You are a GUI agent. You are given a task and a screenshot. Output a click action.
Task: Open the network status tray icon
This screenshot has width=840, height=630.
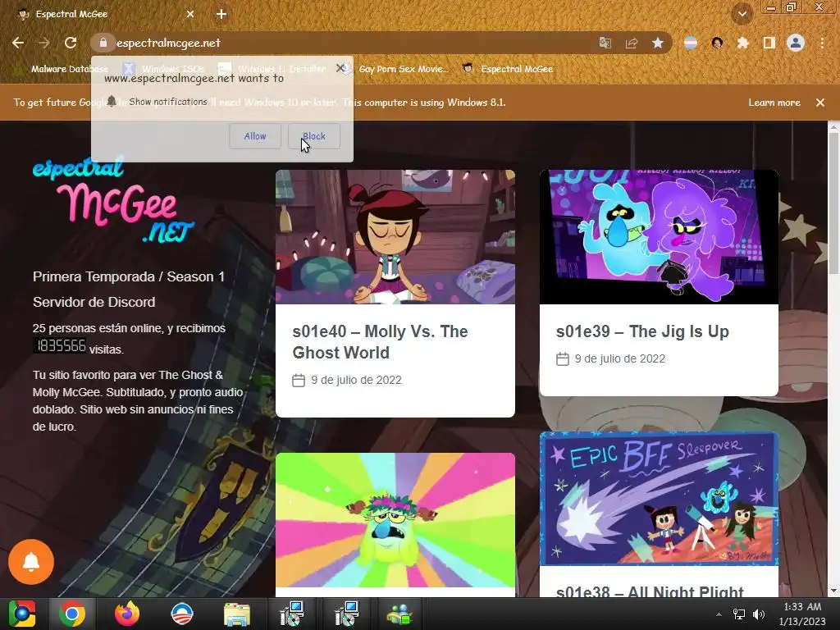pyautogui.click(x=739, y=614)
